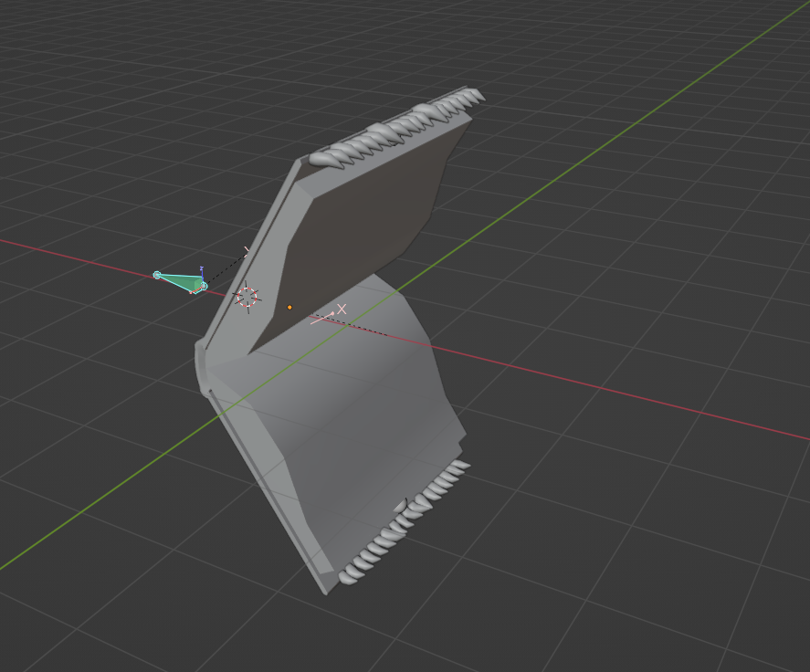Select the green bone in the viewport

tap(179, 282)
